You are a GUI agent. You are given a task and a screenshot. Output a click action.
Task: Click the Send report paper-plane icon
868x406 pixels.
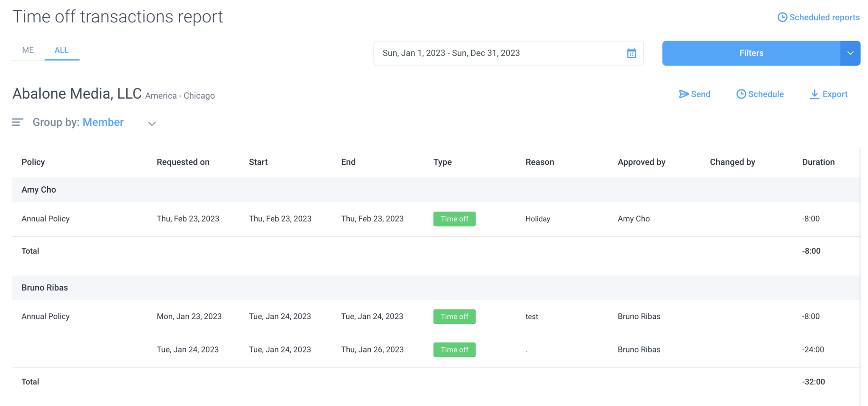(x=683, y=94)
